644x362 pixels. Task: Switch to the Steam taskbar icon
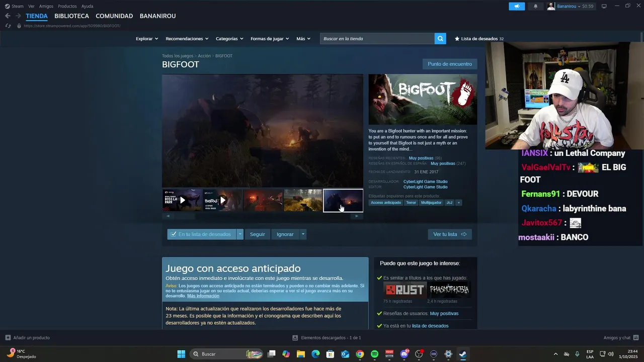pos(463,354)
